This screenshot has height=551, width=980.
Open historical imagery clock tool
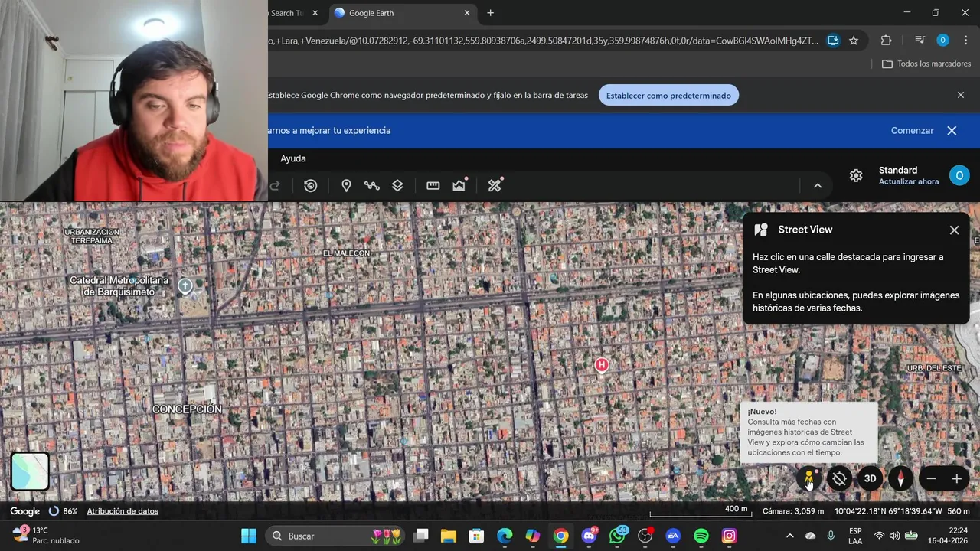tap(310, 185)
